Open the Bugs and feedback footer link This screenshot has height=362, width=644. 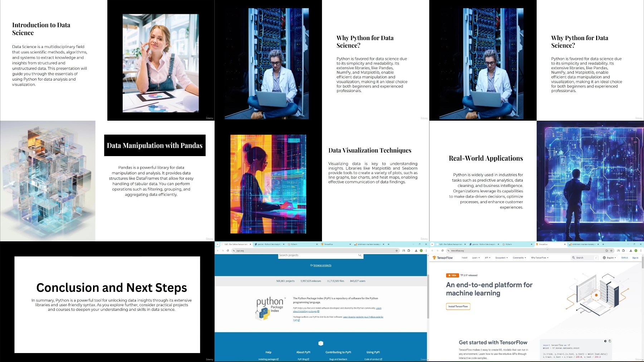pos(338,359)
